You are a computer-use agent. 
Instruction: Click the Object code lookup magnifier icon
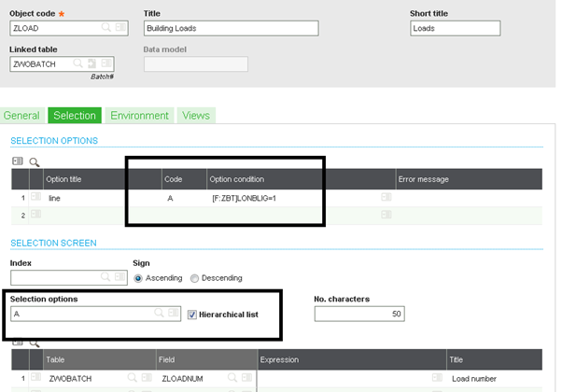tap(105, 29)
